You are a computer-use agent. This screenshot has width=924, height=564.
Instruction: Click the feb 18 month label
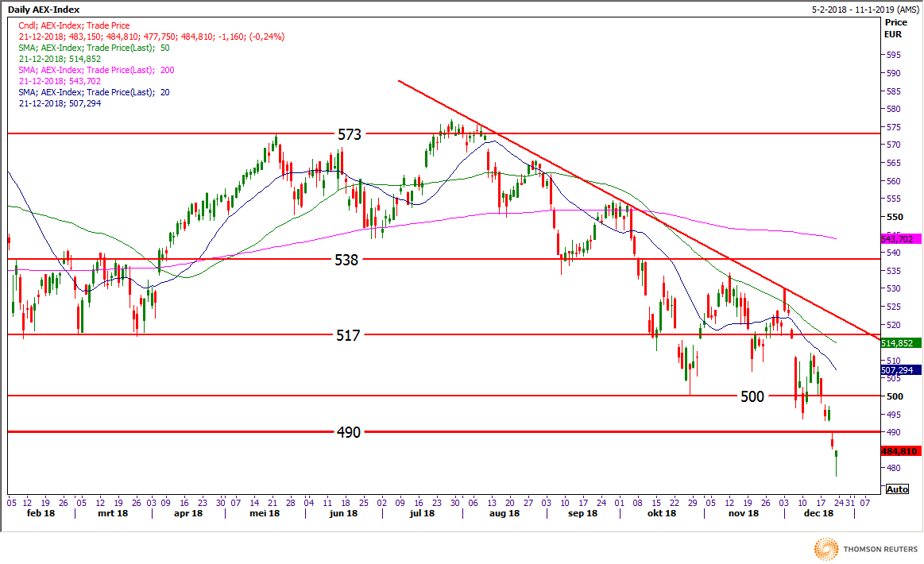[x=41, y=513]
